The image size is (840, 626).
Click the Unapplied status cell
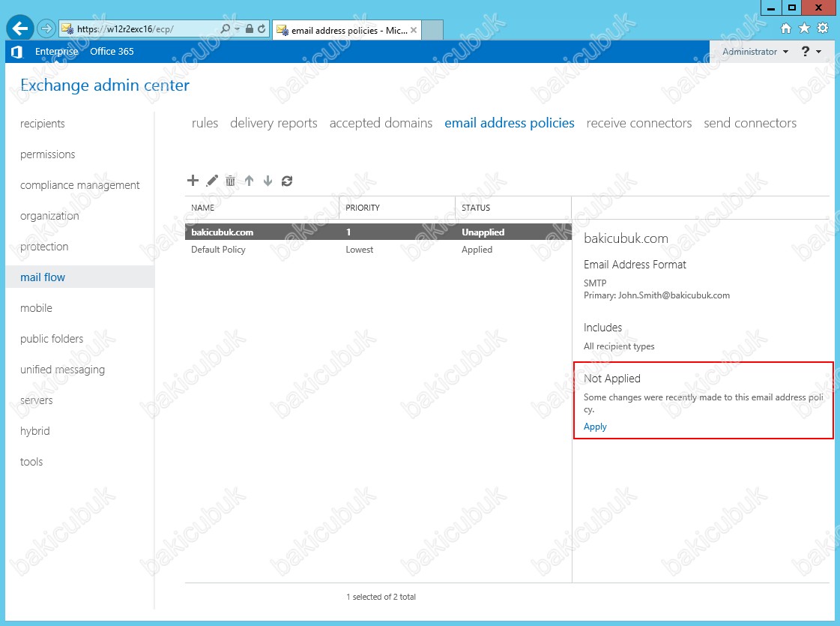pos(483,232)
